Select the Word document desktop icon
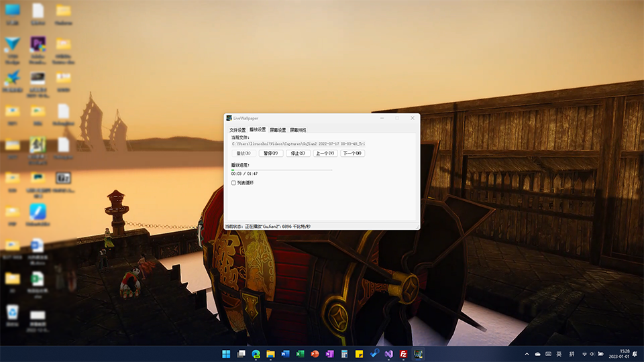The width and height of the screenshot is (644, 362). tap(38, 251)
